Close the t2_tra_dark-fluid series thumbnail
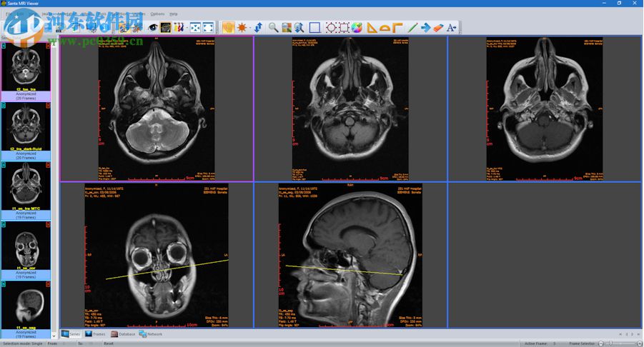Screen dimensions: 644x347 click(x=48, y=106)
